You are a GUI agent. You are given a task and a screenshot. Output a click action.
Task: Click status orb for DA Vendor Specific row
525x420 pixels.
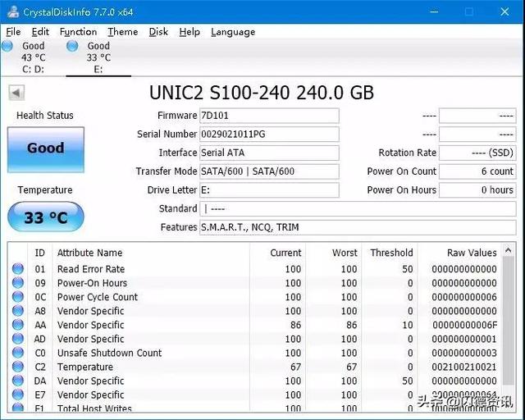[x=18, y=381]
